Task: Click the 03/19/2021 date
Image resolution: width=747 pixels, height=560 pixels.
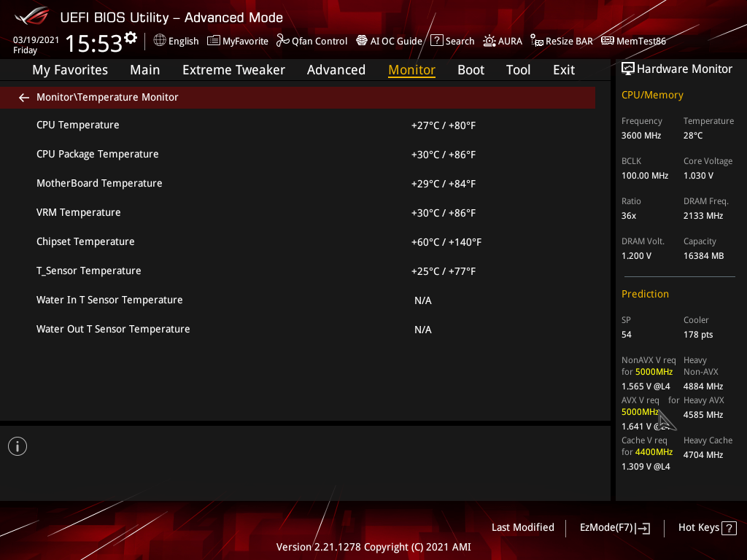Action: [36, 40]
